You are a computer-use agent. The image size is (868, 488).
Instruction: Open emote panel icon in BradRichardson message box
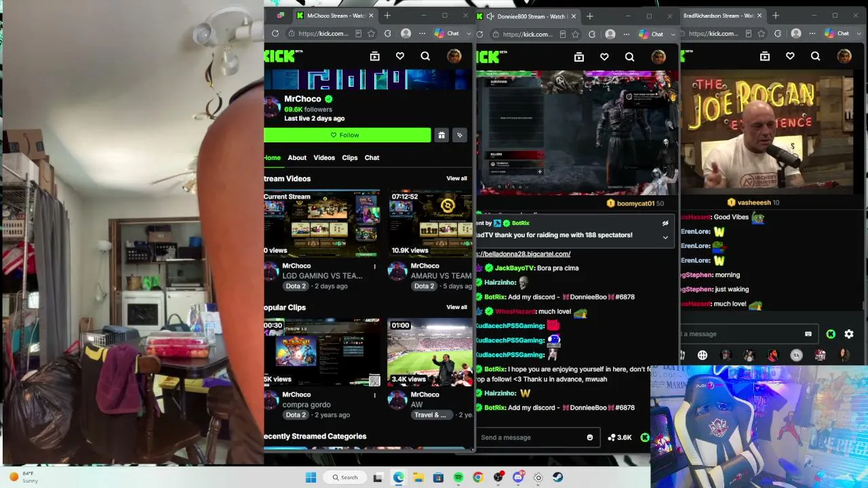tap(808, 333)
